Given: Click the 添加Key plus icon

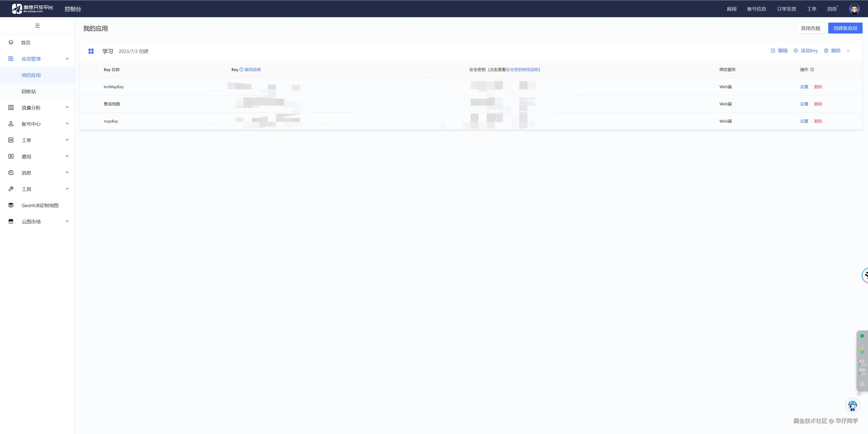Looking at the screenshot, I should pyautogui.click(x=796, y=51).
